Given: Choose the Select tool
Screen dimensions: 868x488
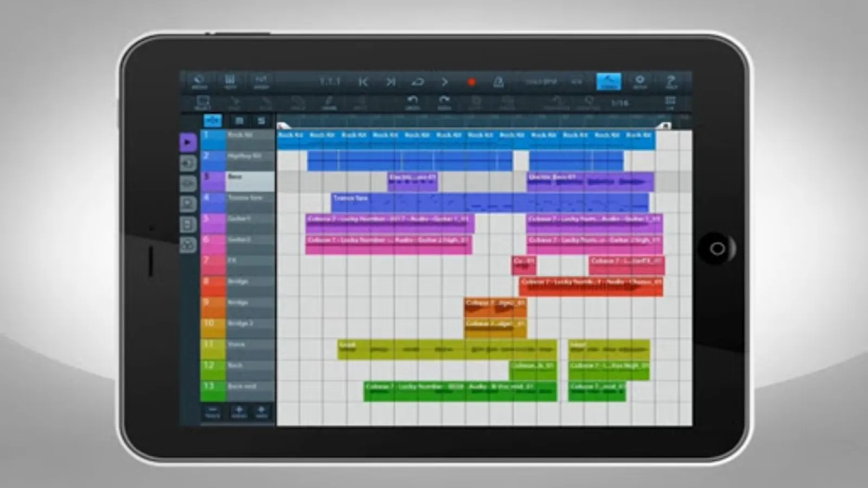Looking at the screenshot, I should [x=202, y=102].
